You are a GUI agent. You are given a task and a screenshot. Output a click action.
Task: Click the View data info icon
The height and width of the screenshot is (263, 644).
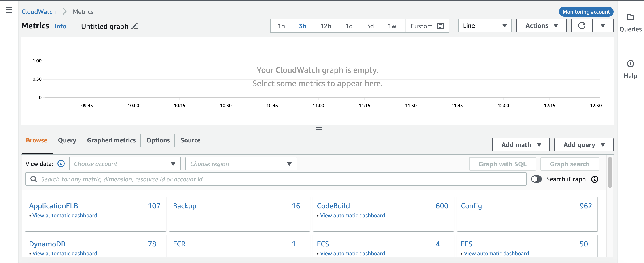click(x=61, y=164)
